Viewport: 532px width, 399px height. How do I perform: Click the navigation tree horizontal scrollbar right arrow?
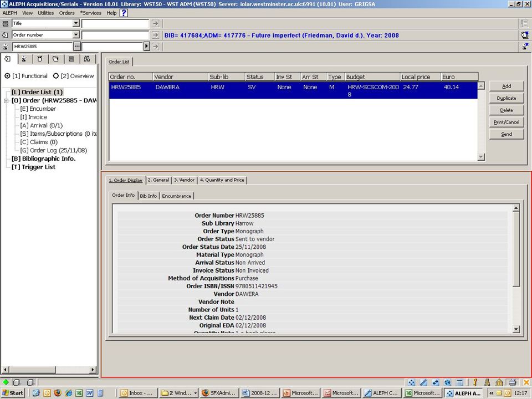(93, 370)
